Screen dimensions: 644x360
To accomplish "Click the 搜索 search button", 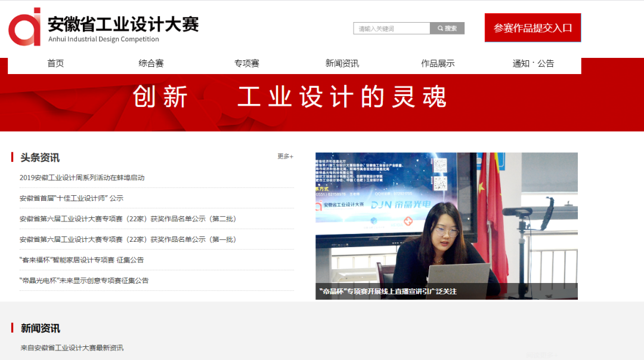I will [447, 29].
